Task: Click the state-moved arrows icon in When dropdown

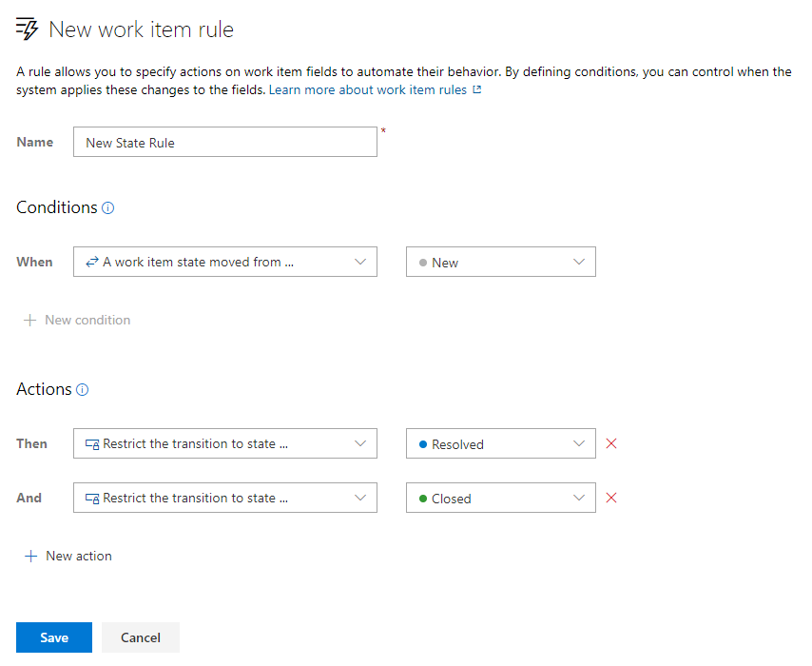Action: [x=92, y=263]
